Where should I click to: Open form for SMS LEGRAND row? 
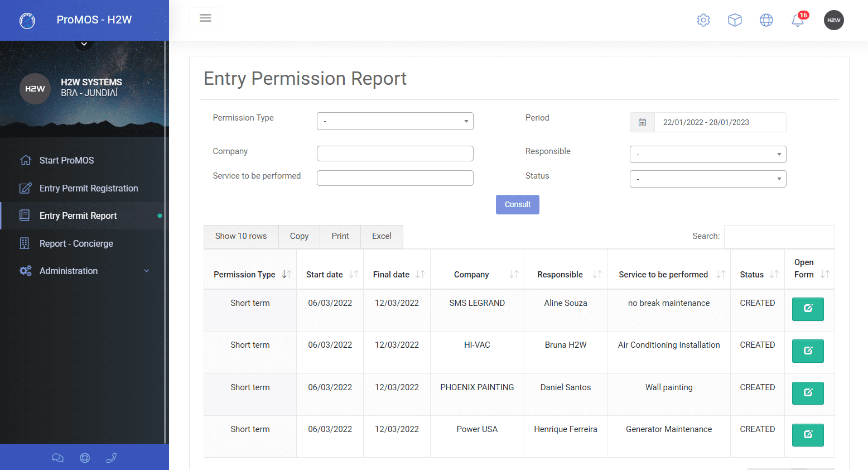pos(808,309)
